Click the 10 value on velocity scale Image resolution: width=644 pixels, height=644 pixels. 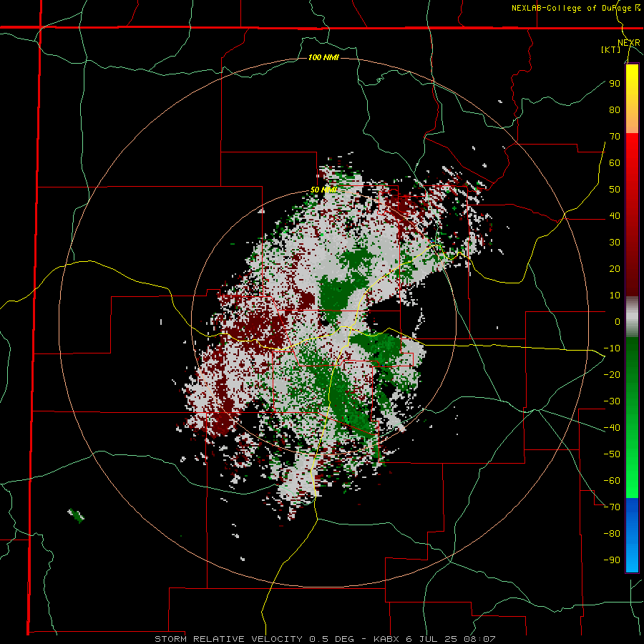[x=615, y=296]
